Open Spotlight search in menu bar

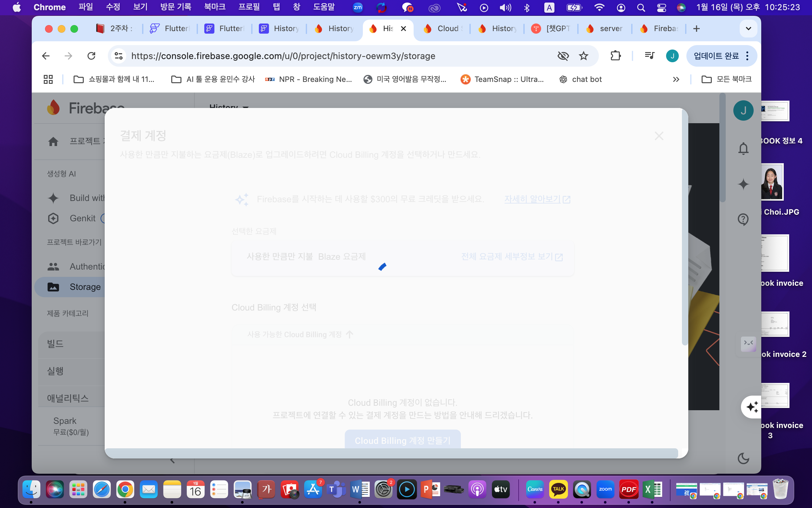pyautogui.click(x=641, y=7)
